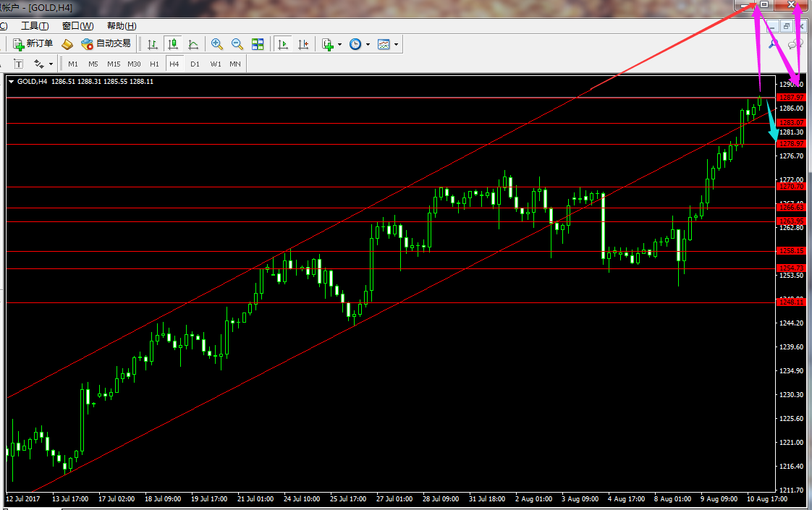
Task: Click the clock periods icon
Action: [355, 45]
